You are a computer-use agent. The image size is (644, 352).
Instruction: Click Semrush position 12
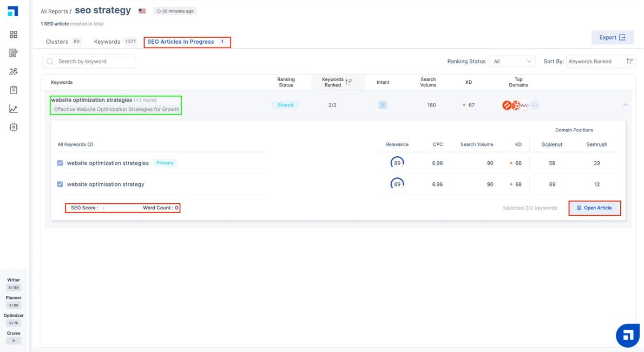597,184
